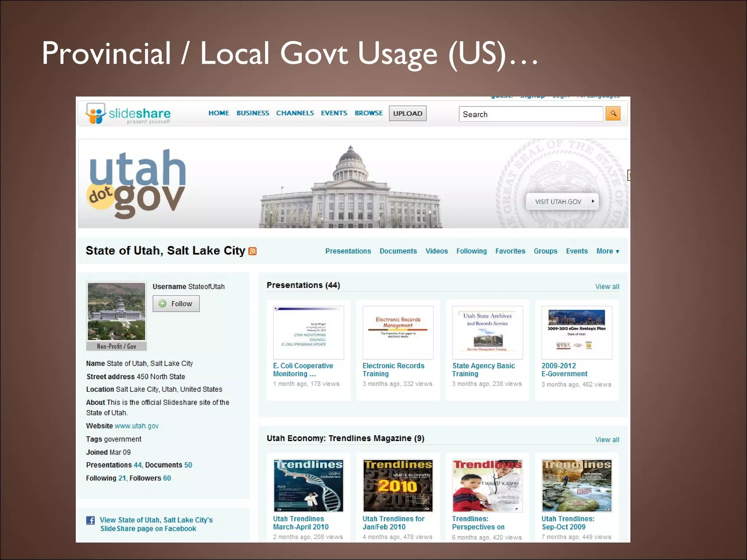Click the State of Utah profile picture
Image resolution: width=747 pixels, height=560 pixels.
coord(116,311)
